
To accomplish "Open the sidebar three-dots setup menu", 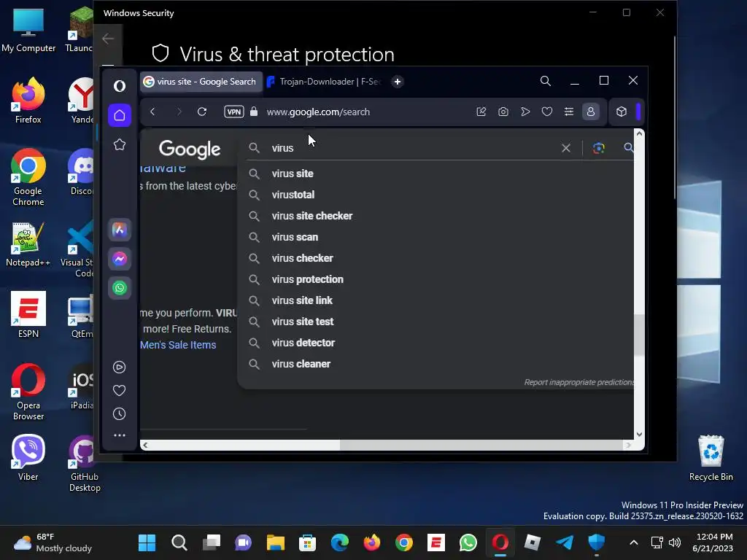I will coord(120,435).
